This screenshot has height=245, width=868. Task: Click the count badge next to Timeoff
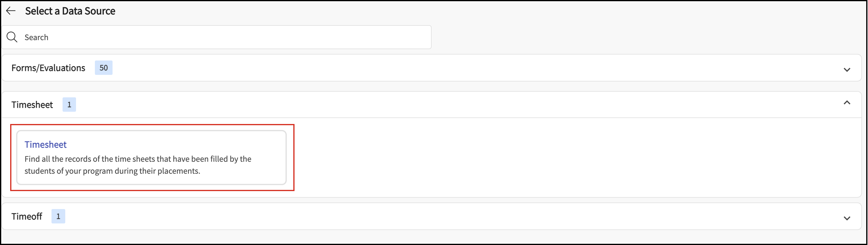point(58,216)
